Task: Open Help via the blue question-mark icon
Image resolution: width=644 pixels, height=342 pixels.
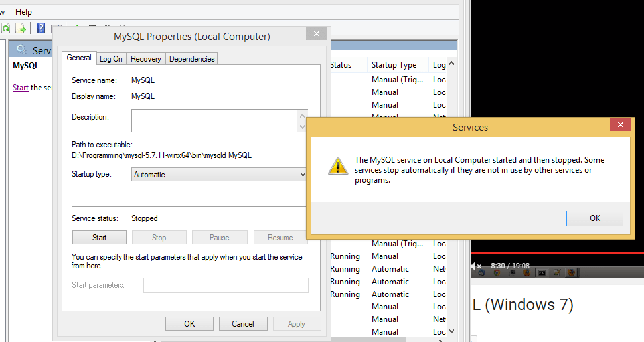Action: pyautogui.click(x=40, y=28)
